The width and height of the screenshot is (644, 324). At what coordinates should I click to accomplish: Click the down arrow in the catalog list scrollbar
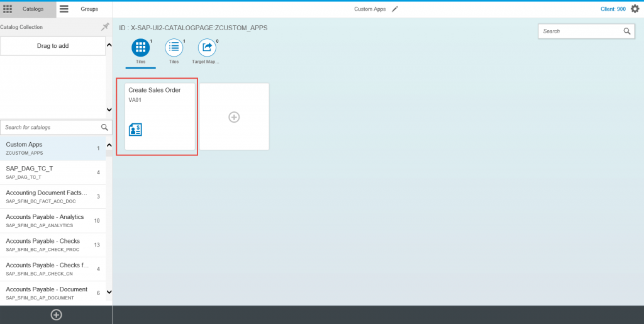pos(109,292)
